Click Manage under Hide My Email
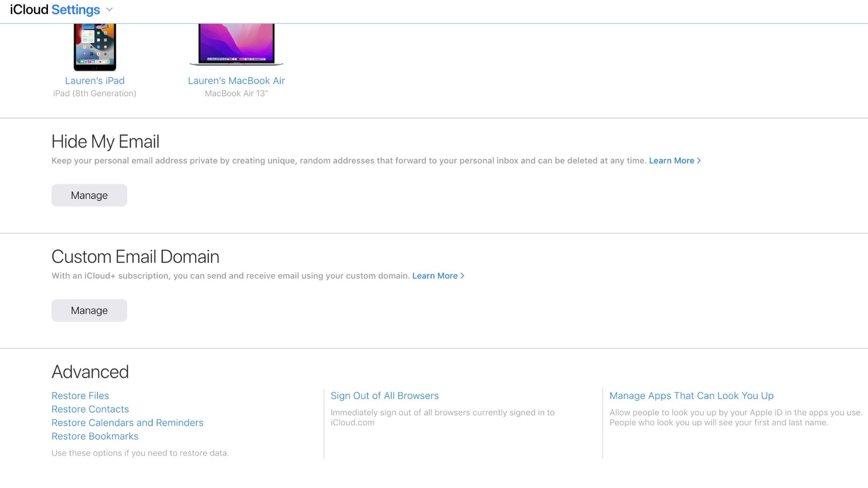The width and height of the screenshot is (868, 488). [x=89, y=195]
